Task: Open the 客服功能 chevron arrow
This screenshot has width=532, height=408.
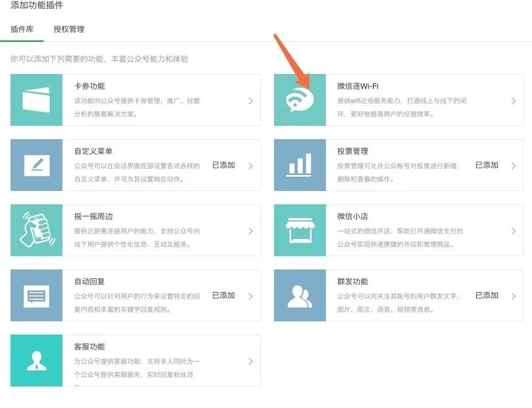Action: pos(251,361)
